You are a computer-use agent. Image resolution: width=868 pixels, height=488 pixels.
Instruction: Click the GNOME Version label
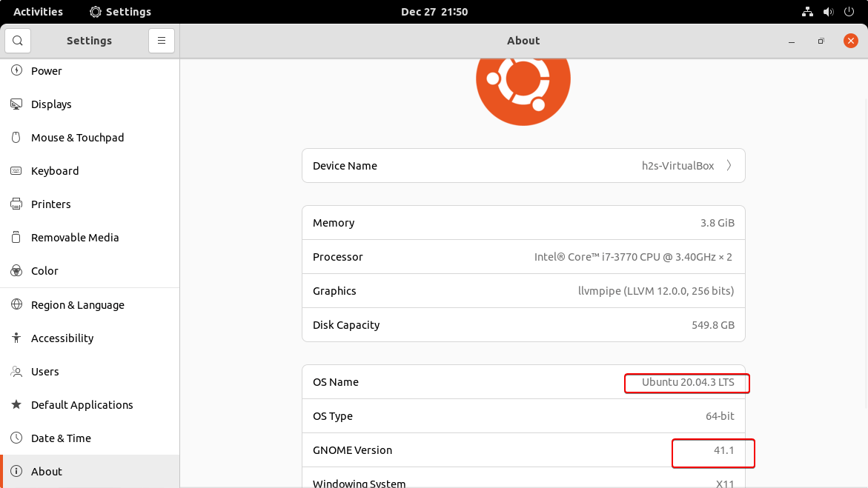coord(352,449)
